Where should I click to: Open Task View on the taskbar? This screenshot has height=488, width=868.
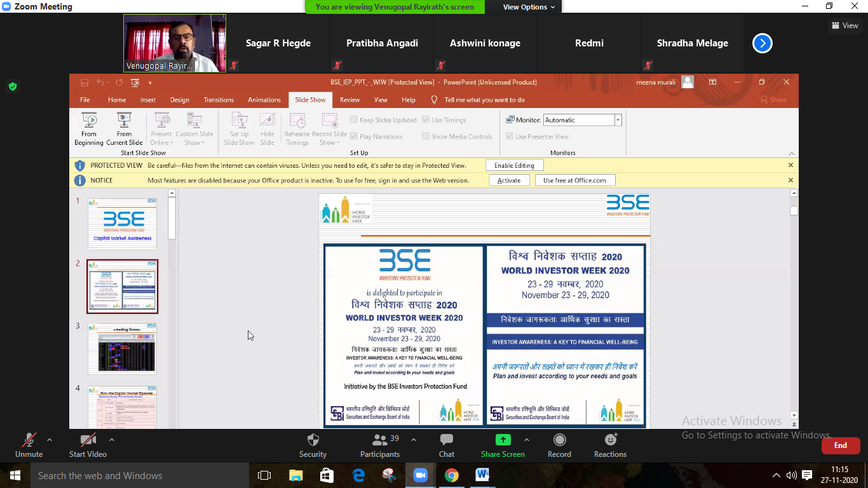(264, 475)
